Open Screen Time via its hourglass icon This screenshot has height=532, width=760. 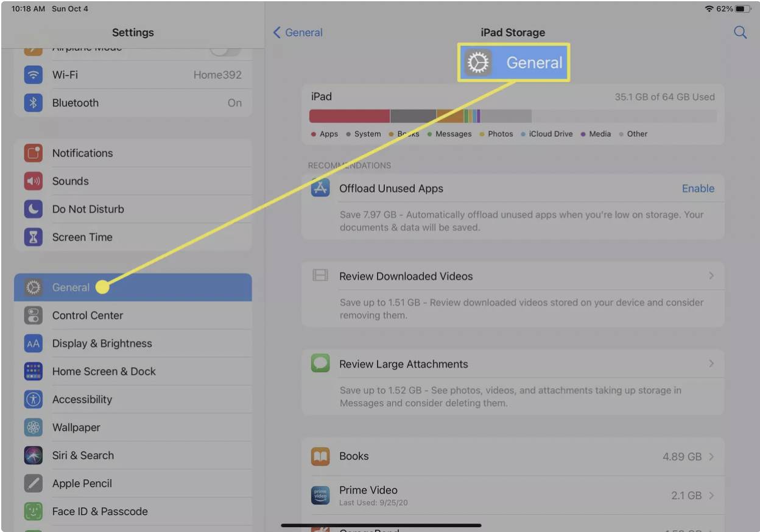coord(33,237)
